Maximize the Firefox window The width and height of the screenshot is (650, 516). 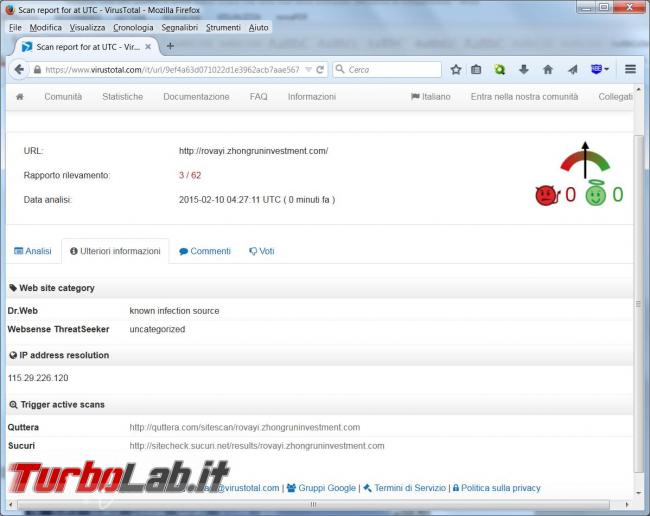click(604, 7)
